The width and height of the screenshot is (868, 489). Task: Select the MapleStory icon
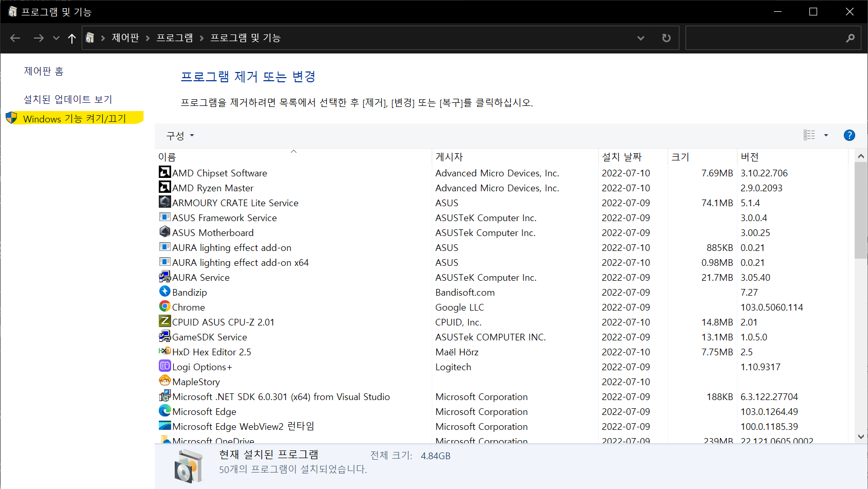point(164,381)
